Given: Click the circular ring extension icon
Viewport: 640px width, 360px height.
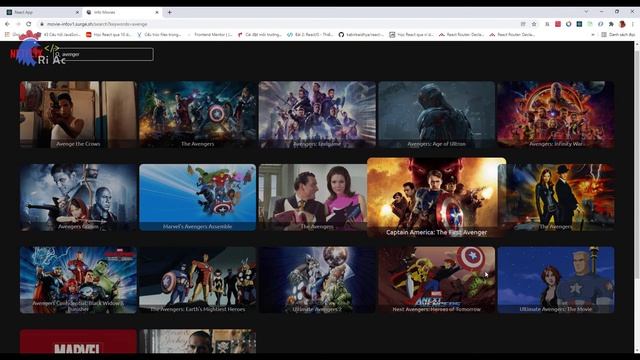Looking at the screenshot, I should click(x=568, y=24).
